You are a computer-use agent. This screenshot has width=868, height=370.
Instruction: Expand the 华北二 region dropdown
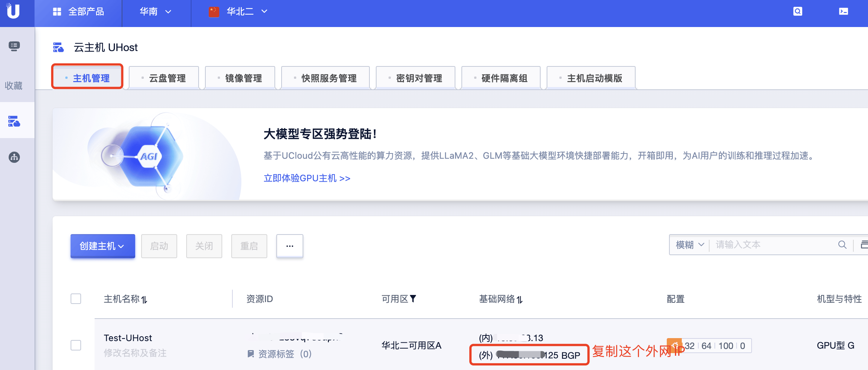[247, 12]
